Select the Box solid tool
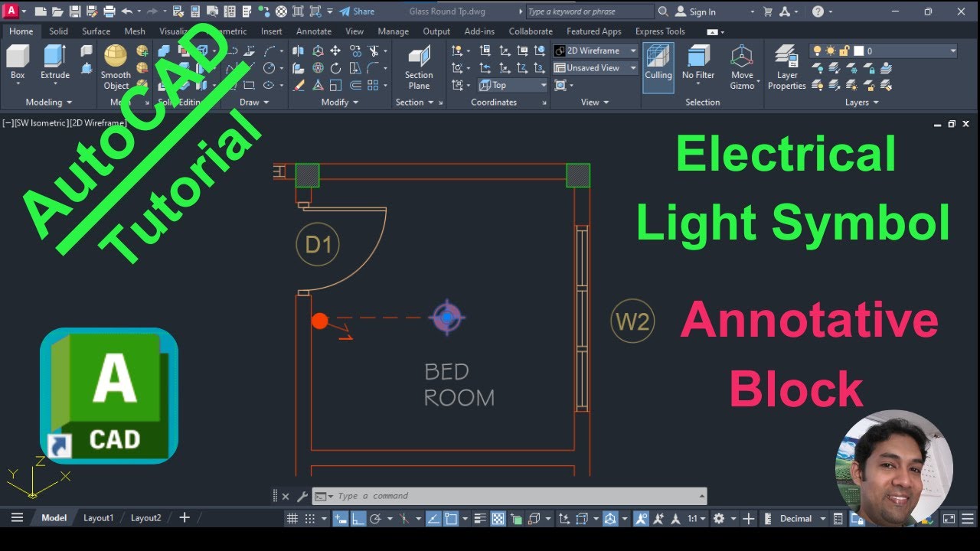The width and height of the screenshot is (980, 551). pyautogui.click(x=18, y=62)
